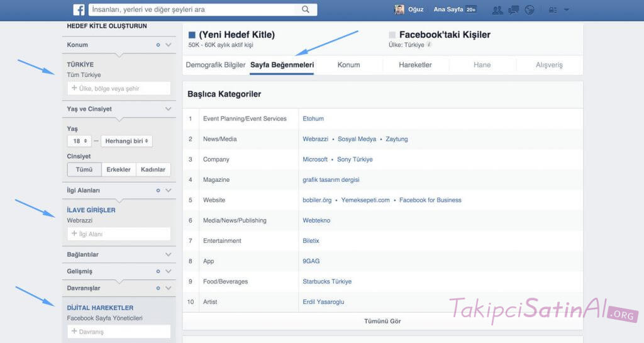Open the Webrazzi page link in table

(x=316, y=139)
